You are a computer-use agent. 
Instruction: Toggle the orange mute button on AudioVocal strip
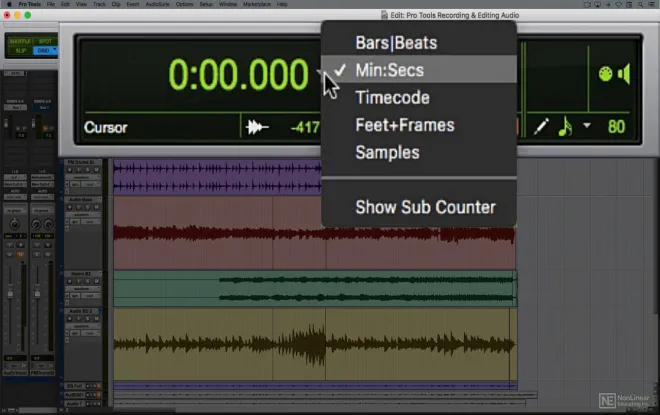coord(20,254)
